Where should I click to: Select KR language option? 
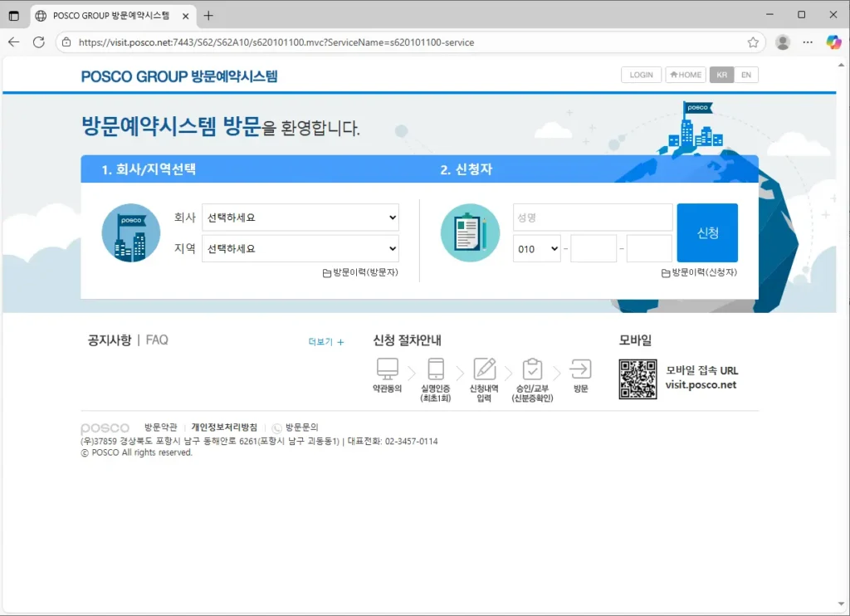(x=721, y=74)
